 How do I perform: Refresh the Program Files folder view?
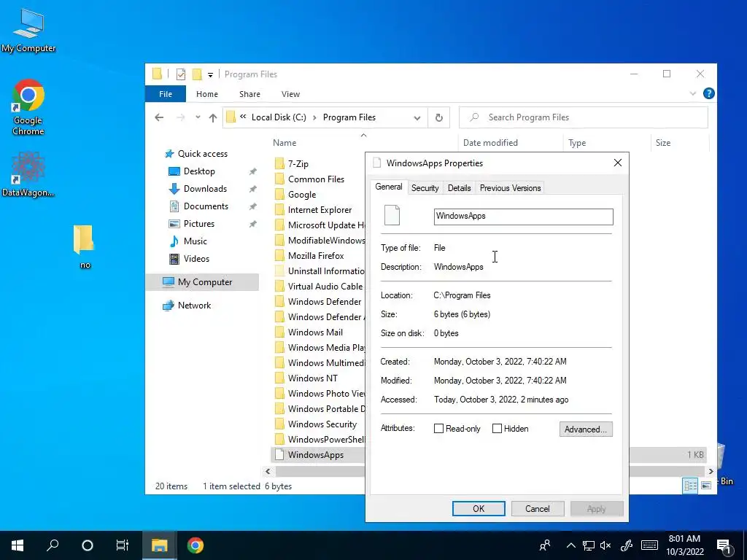(438, 117)
